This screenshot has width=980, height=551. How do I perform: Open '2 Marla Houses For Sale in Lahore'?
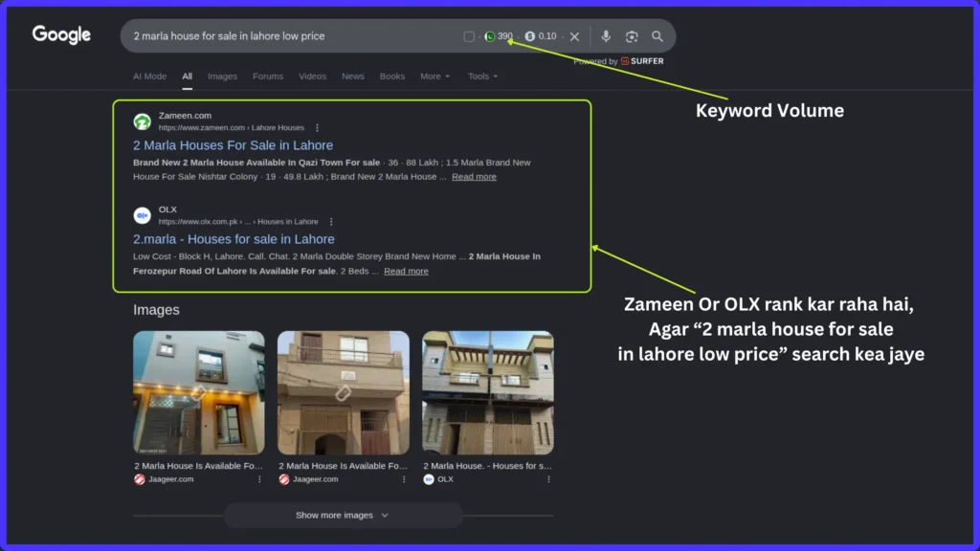234,145
